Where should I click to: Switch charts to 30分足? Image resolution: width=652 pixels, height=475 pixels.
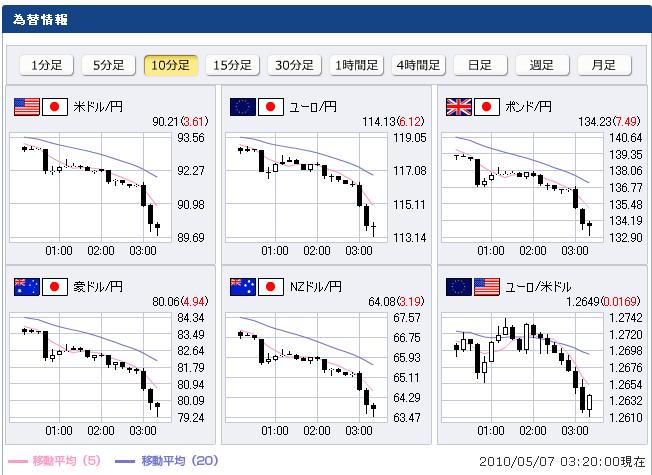295,65
